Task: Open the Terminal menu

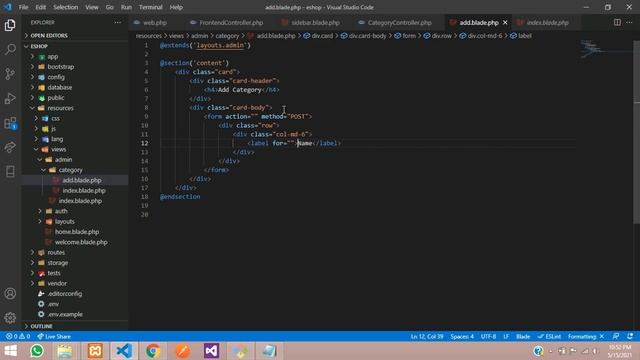Action: 150,7
